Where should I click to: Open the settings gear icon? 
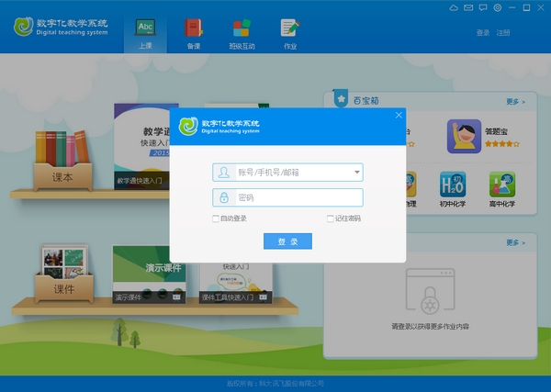(x=498, y=7)
